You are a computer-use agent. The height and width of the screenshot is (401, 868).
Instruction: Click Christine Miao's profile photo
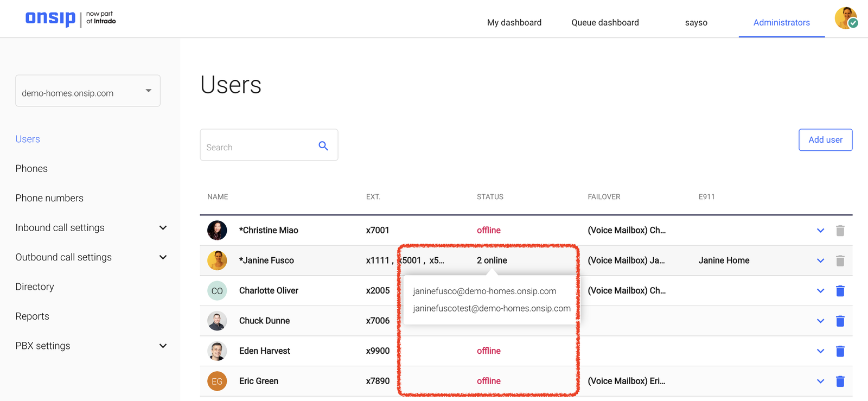pos(217,230)
